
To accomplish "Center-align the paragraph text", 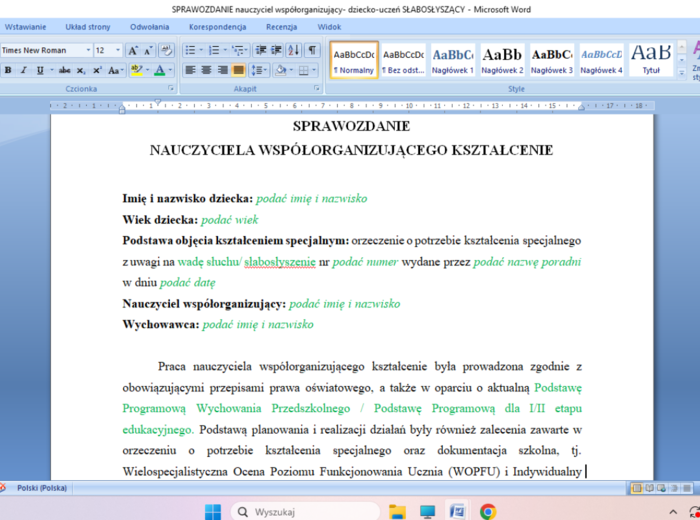I will tap(206, 70).
